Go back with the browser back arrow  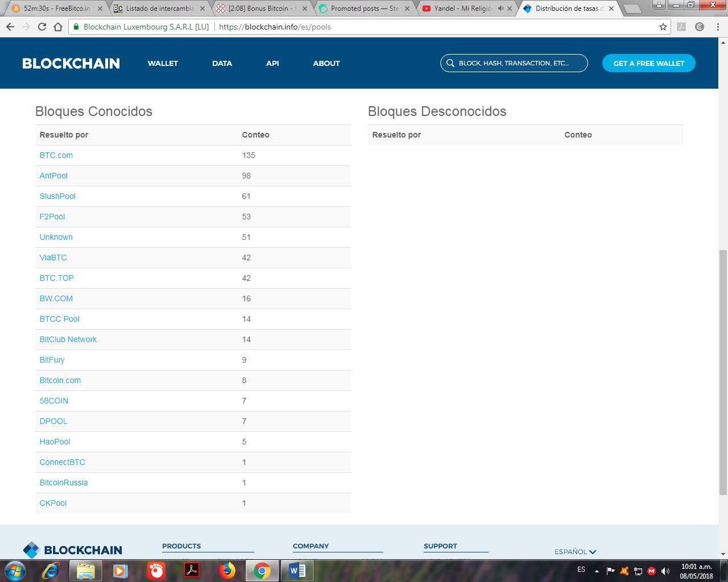[10, 27]
